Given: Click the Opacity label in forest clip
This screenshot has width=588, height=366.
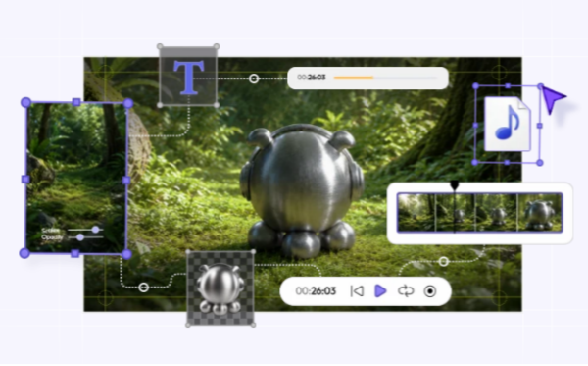Looking at the screenshot, I should coord(52,237).
